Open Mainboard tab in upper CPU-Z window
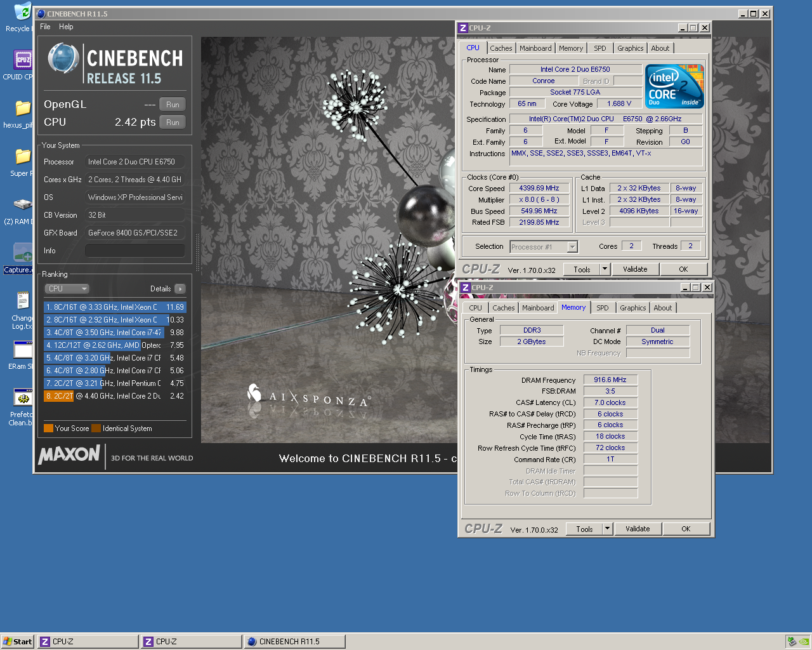This screenshot has height=650, width=812. [535, 48]
